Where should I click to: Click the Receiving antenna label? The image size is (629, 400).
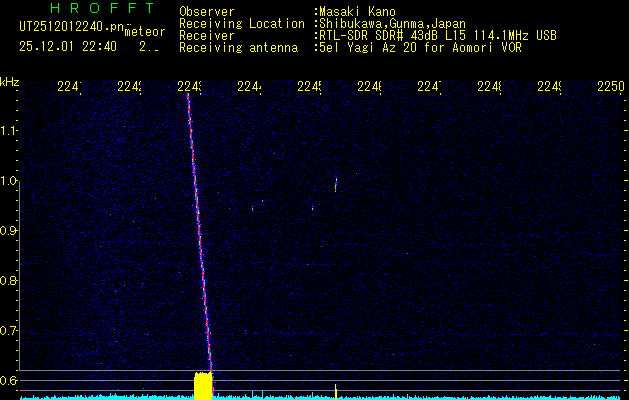(238, 48)
